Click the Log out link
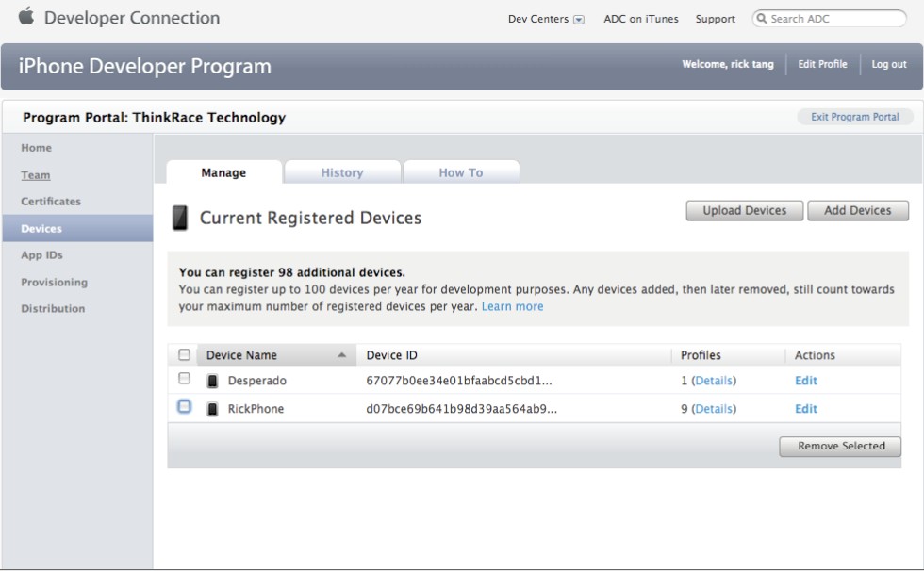Viewport: 924px width, 571px height. [889, 64]
